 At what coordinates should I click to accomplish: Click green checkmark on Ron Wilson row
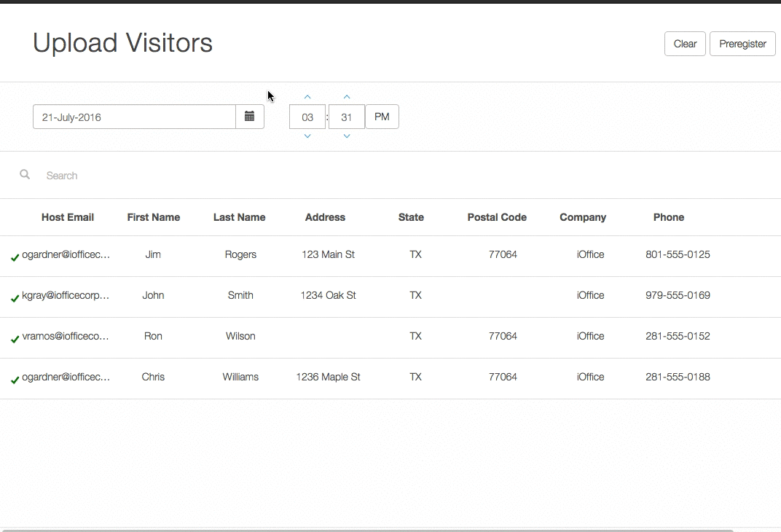point(15,339)
